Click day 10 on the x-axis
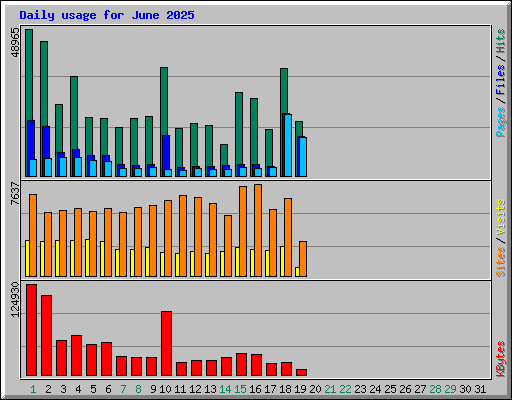512x400 pixels. 165,389
